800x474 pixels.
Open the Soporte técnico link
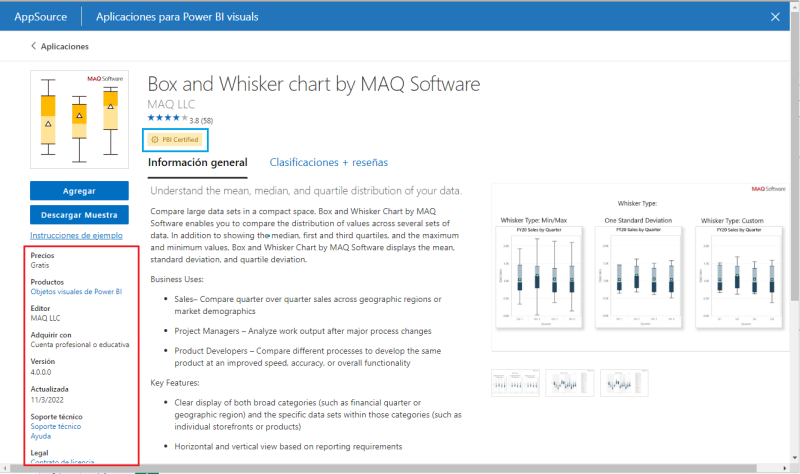[x=56, y=426]
